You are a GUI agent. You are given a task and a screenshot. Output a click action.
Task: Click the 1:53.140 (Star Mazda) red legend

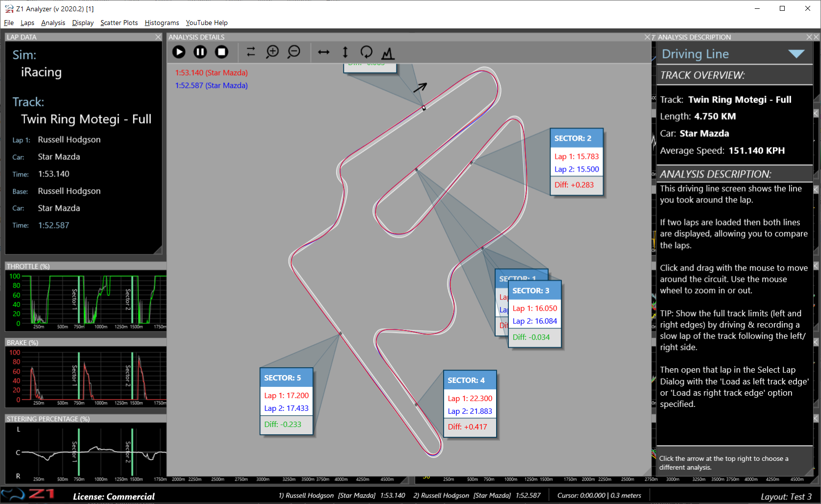click(x=212, y=73)
